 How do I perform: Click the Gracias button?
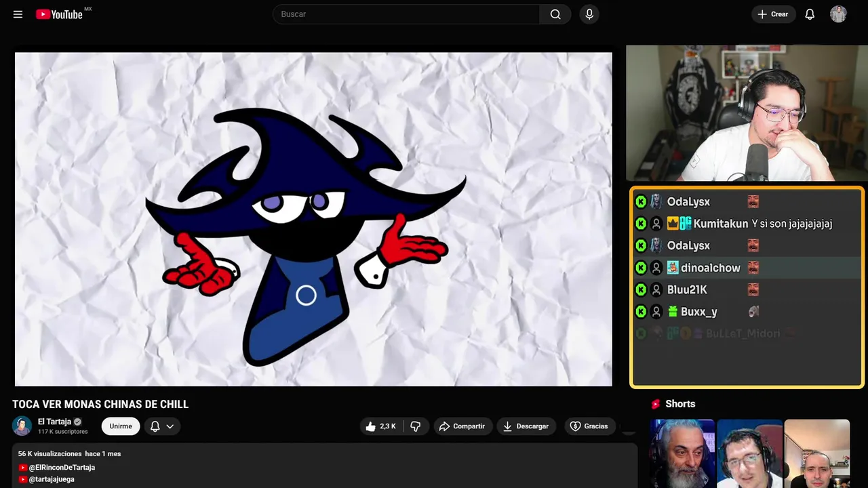[x=589, y=426]
